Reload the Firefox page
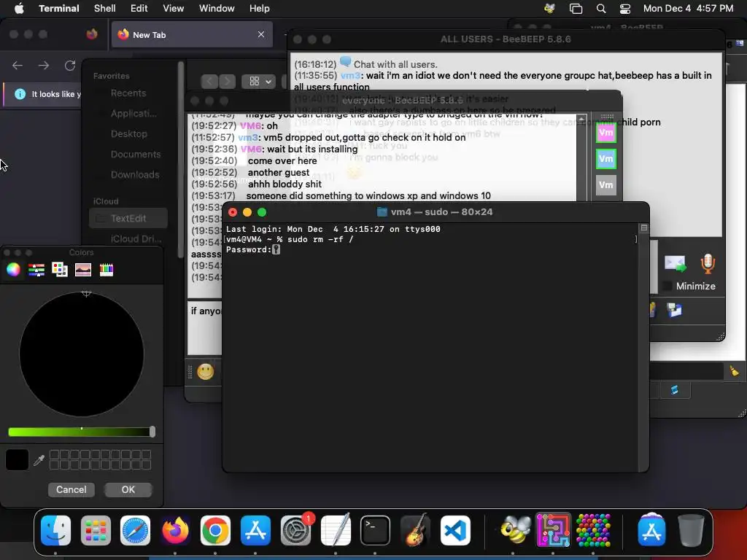This screenshot has width=747, height=560. [x=70, y=65]
